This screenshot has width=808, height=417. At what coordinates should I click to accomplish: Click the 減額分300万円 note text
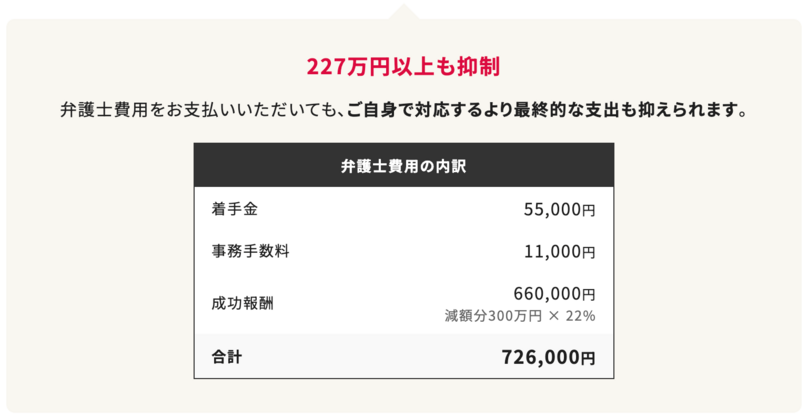coord(493,316)
